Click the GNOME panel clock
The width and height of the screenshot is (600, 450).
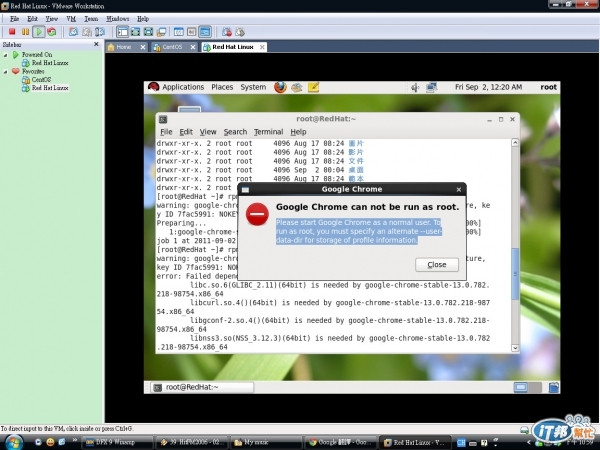[x=488, y=87]
